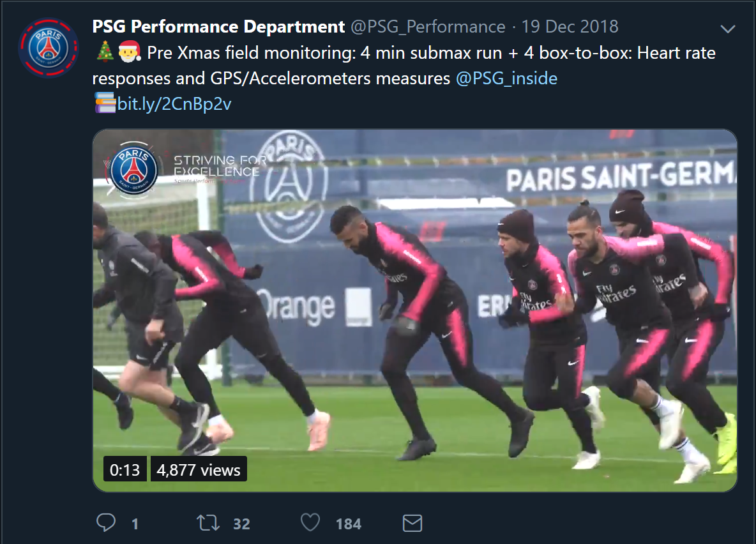
Task: Open the @PSG_inside mention
Action: click(507, 78)
